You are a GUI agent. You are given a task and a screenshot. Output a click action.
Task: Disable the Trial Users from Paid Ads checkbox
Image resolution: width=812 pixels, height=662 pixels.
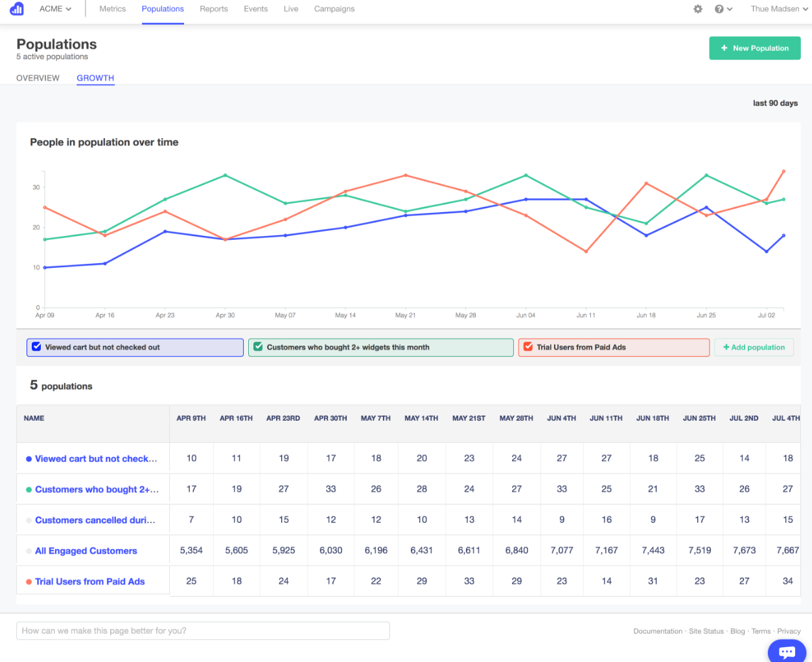click(x=527, y=347)
